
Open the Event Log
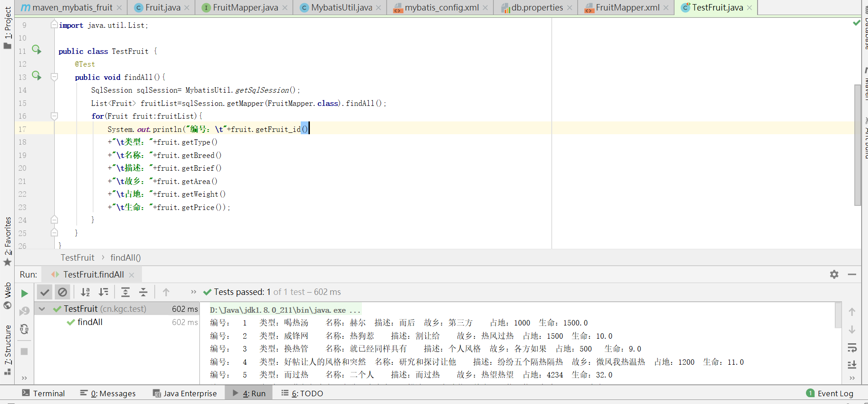[x=830, y=393]
